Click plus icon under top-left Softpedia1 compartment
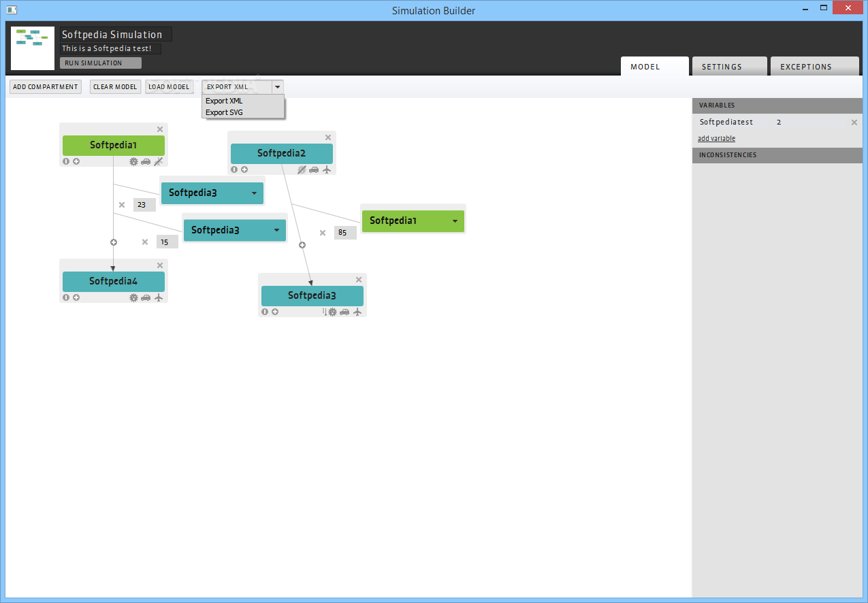 coord(76,161)
